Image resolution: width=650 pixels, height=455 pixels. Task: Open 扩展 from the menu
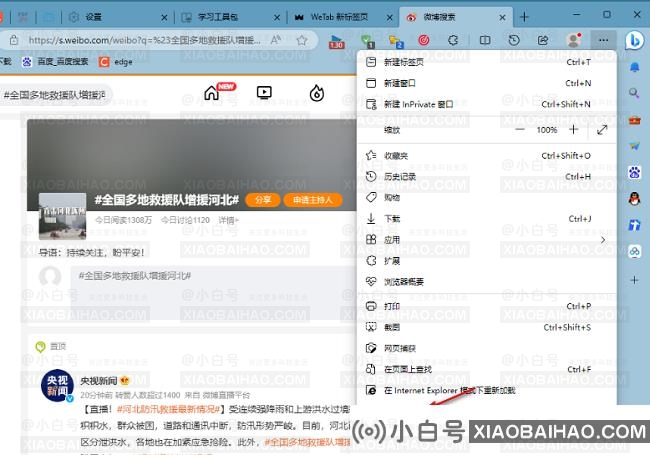coord(487,261)
